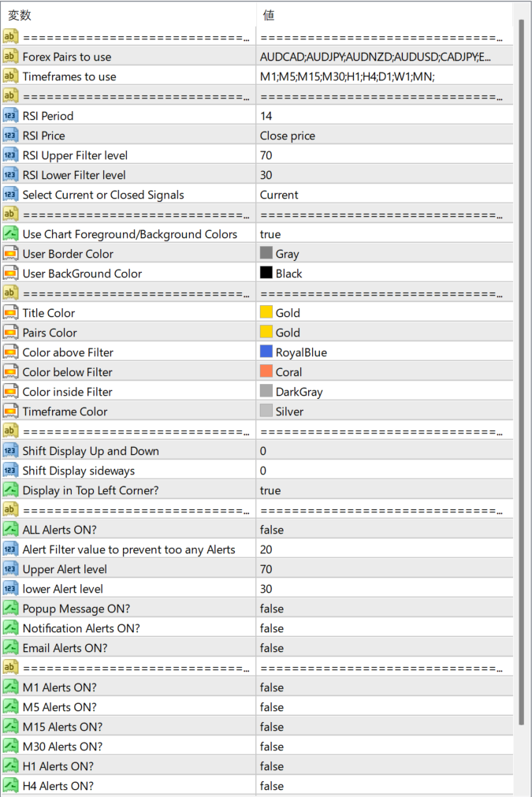Edit the RSI Upper Filter level value 70
This screenshot has height=797, width=532.
click(385, 155)
